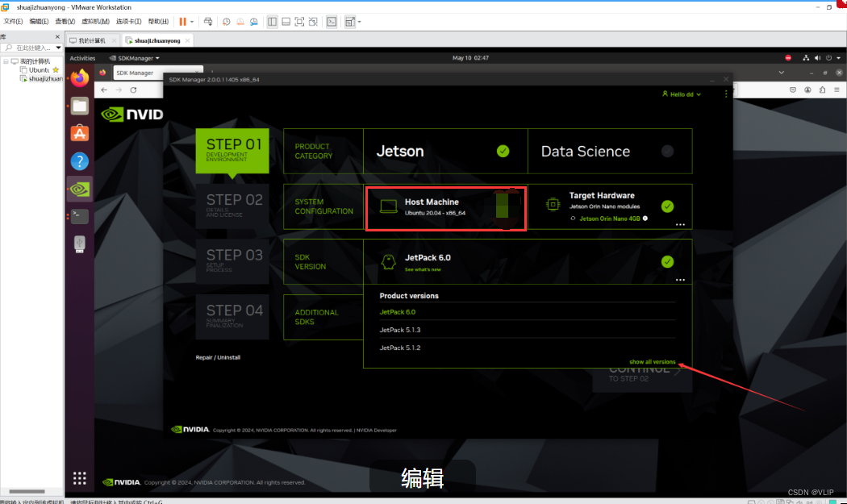Image resolution: width=847 pixels, height=504 pixels.
Task: Show applications grid in dock
Action: coord(79,478)
